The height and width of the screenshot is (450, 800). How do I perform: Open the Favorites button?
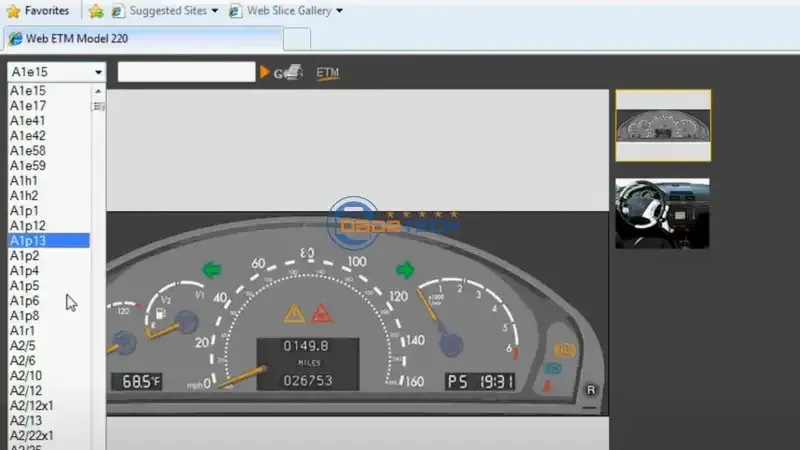tap(38, 11)
